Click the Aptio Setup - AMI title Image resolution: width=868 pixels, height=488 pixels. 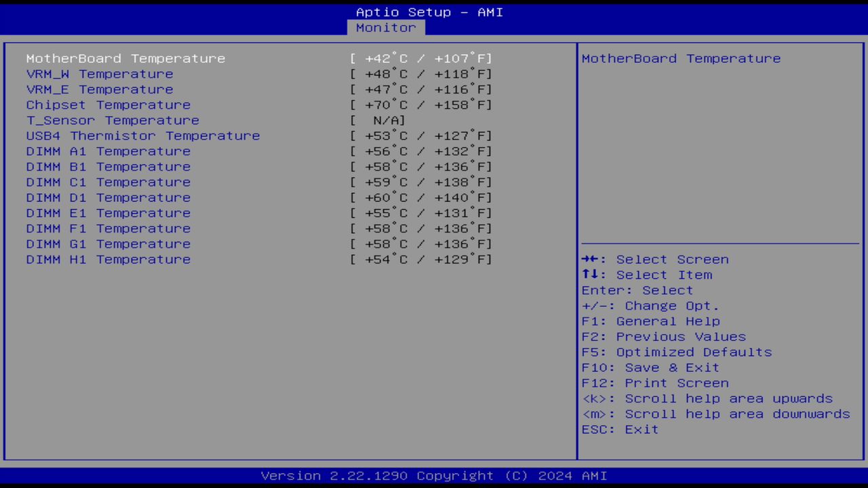(x=430, y=12)
